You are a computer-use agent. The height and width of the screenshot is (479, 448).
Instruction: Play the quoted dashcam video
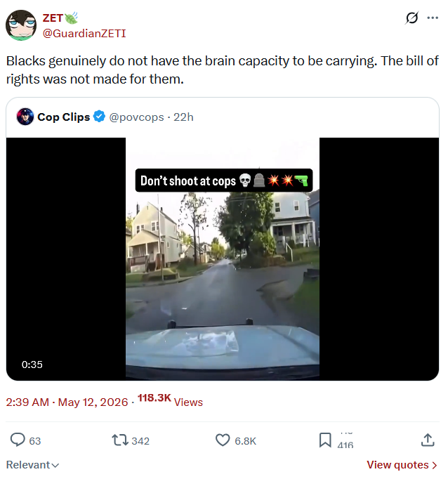coord(223,259)
